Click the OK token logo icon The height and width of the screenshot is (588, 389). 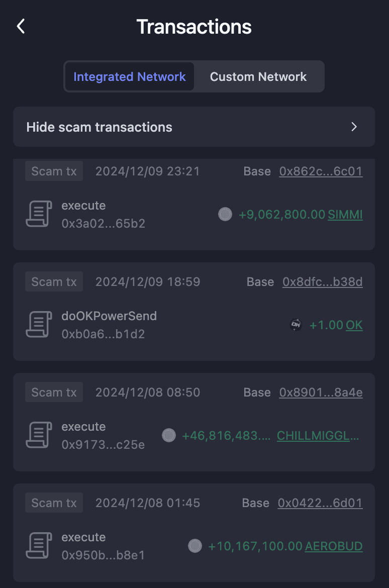[296, 325]
